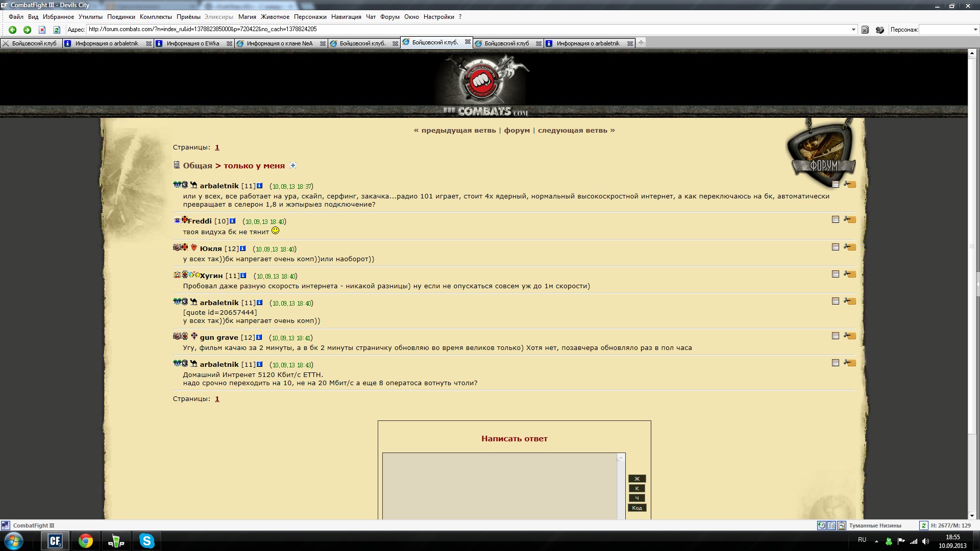Click the list icon on gun grave's post row
Viewport: 980px width, 551px height.
click(x=836, y=336)
